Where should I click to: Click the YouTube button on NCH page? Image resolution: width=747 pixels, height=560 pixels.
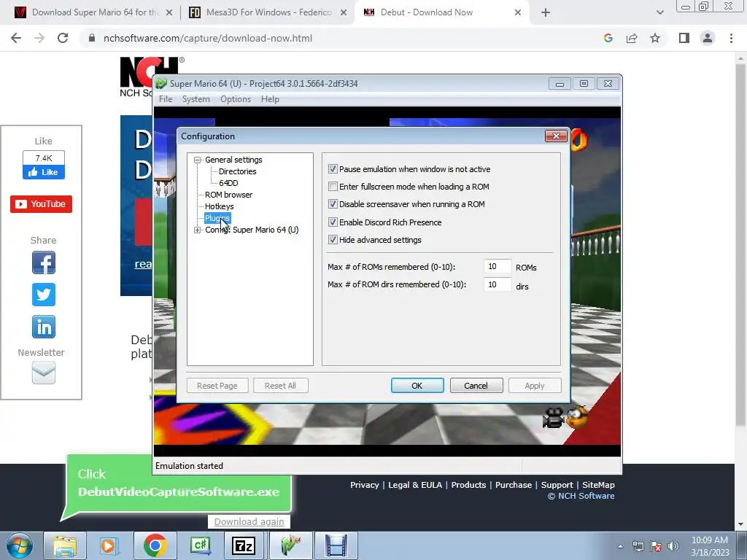(x=41, y=204)
